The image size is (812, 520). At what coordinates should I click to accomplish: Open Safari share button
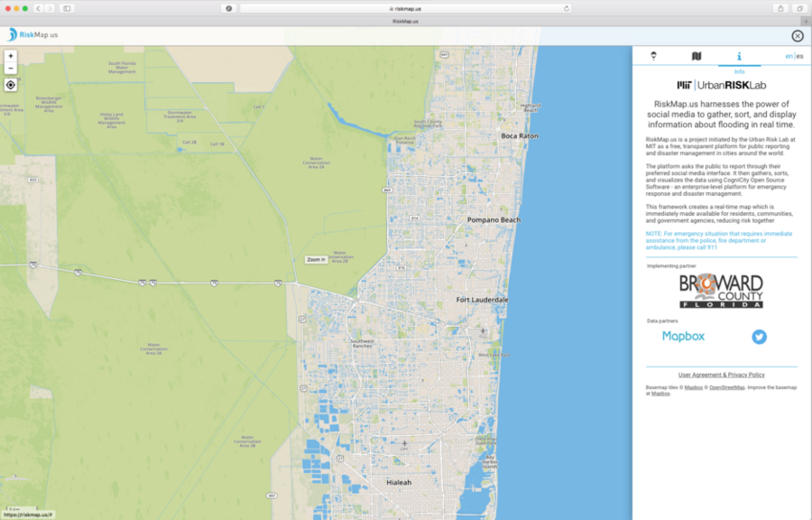pos(780,8)
